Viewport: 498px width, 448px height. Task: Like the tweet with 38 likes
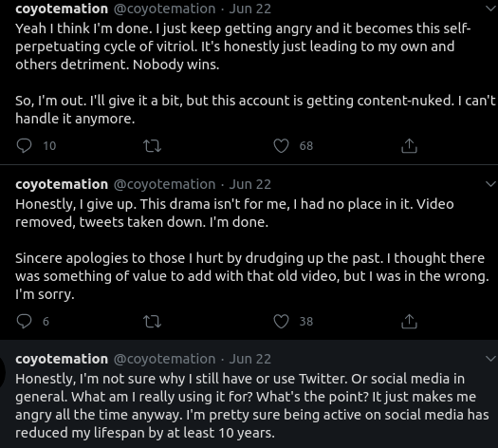point(281,321)
